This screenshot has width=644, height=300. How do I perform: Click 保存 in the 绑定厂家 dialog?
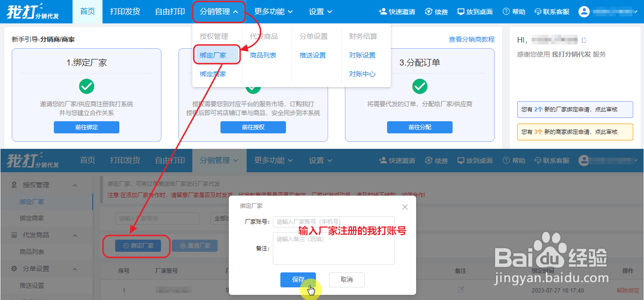[298, 280]
